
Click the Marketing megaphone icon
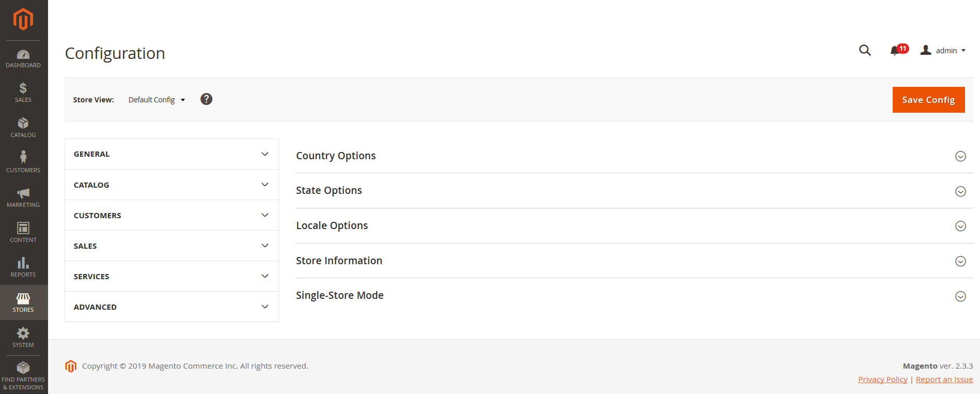(23, 193)
